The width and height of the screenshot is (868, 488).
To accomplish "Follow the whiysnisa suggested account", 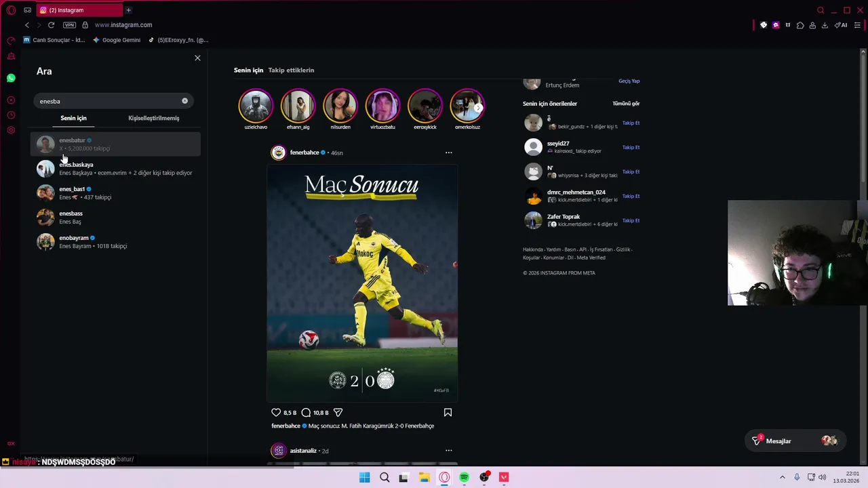I will (631, 171).
